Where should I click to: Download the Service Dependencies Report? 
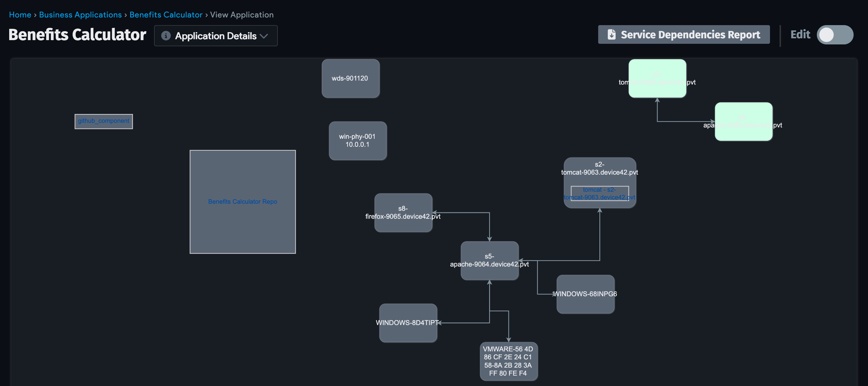tap(684, 34)
